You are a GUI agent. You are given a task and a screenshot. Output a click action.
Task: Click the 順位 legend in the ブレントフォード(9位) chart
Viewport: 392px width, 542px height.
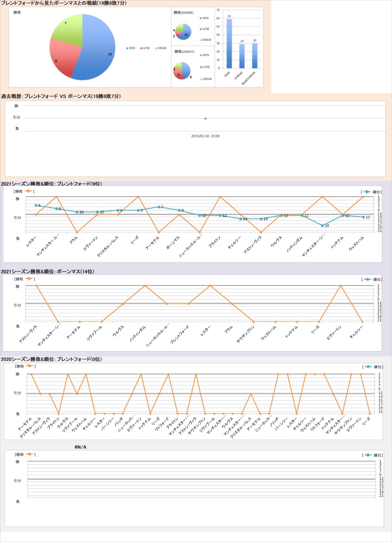point(371,192)
